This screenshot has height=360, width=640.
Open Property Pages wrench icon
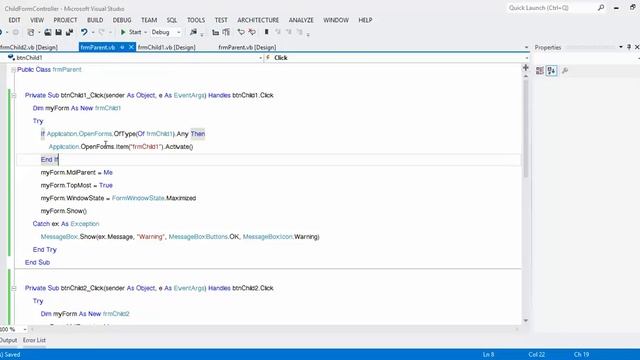tap(565, 71)
